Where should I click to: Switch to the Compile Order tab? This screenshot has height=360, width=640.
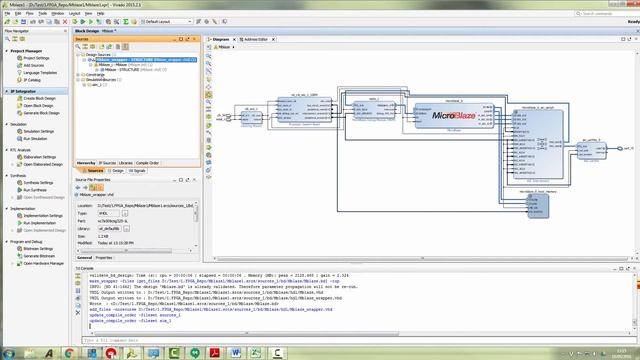pyautogui.click(x=147, y=163)
